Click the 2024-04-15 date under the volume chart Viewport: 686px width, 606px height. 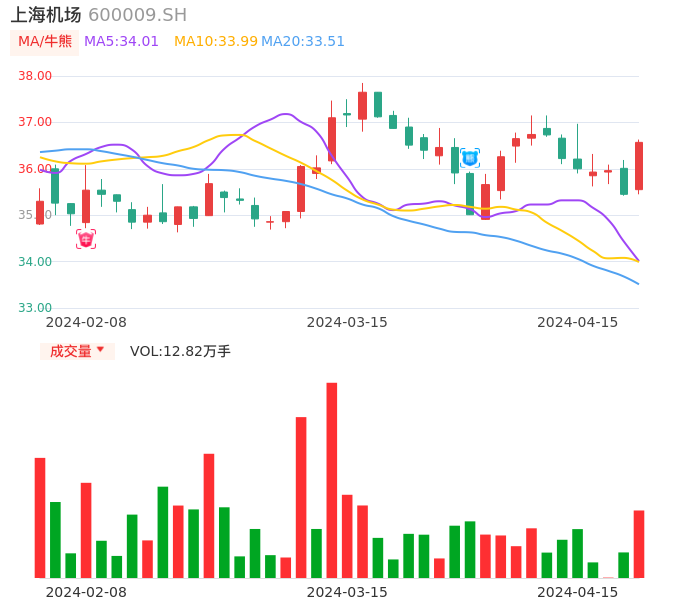(x=578, y=592)
